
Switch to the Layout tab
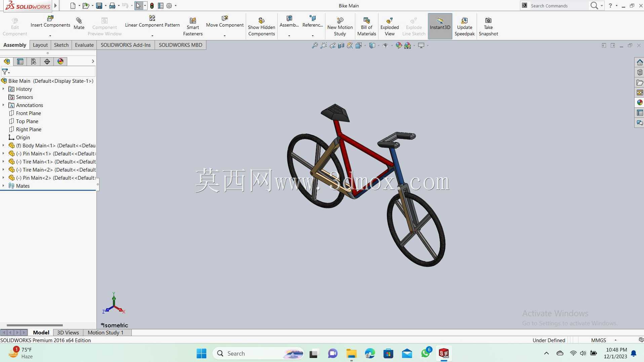pyautogui.click(x=40, y=45)
